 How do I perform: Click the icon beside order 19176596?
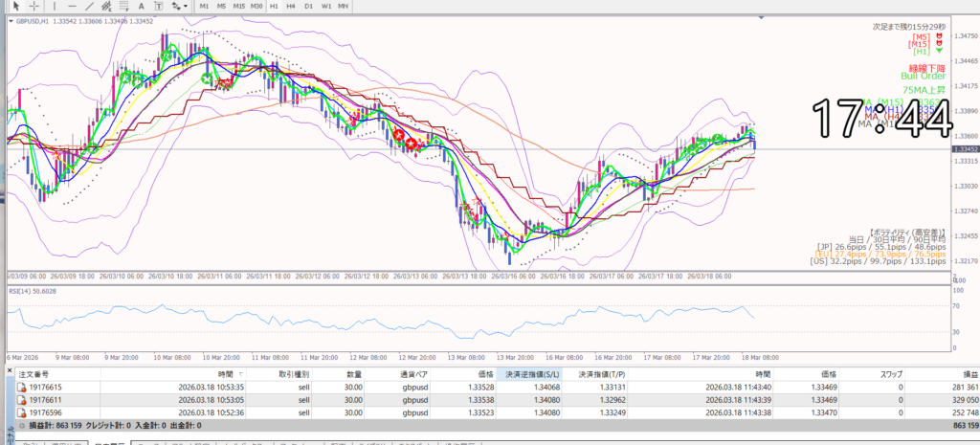22,412
